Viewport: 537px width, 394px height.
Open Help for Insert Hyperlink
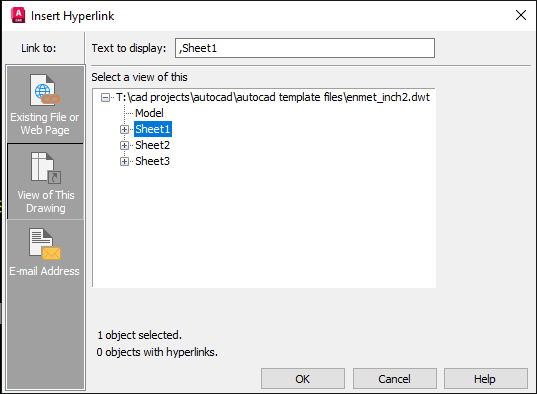(x=486, y=379)
